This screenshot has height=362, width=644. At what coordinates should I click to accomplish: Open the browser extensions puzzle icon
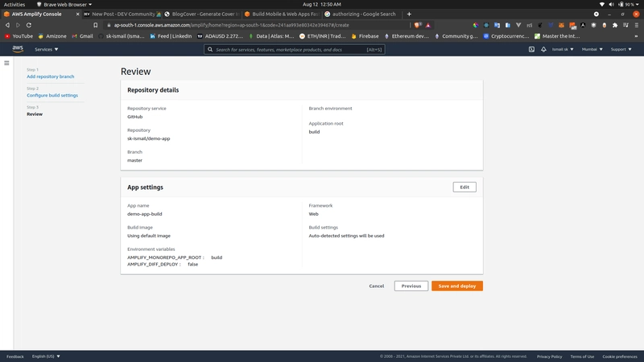[615, 25]
